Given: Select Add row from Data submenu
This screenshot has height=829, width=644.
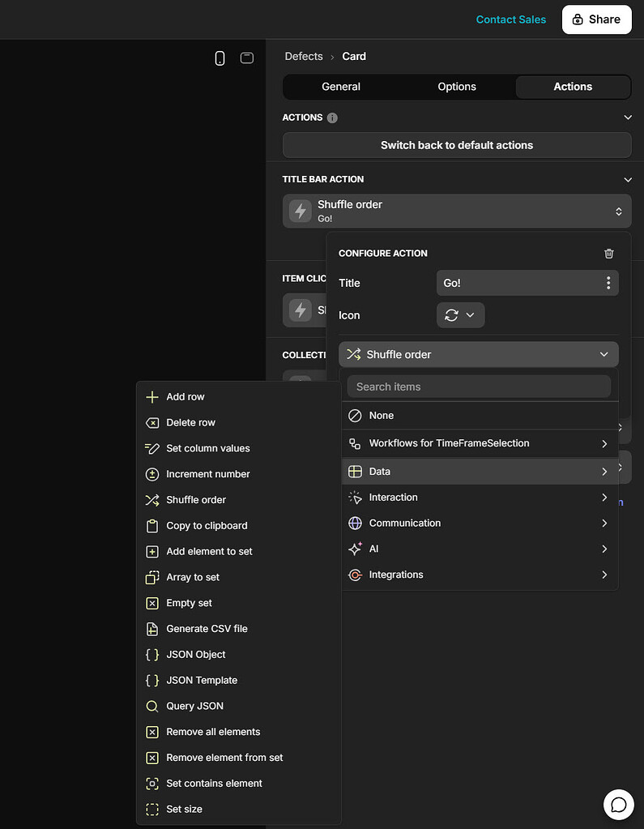Looking at the screenshot, I should 186,397.
